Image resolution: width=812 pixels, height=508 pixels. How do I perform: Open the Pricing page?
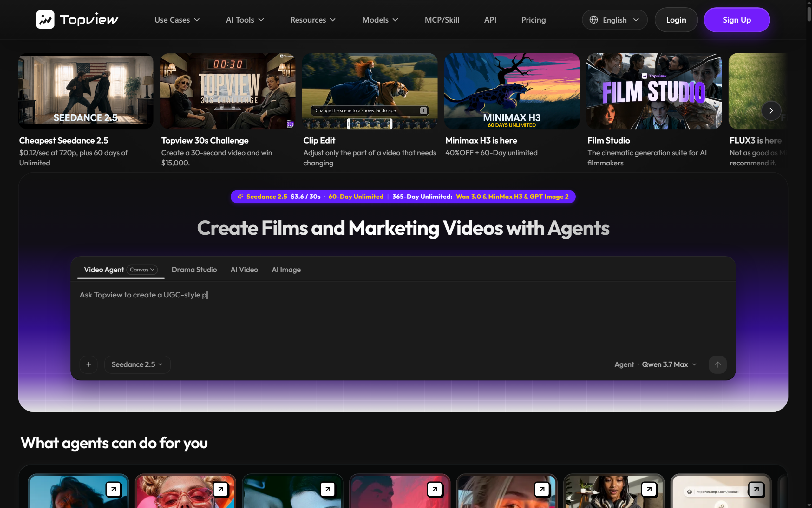click(x=534, y=20)
